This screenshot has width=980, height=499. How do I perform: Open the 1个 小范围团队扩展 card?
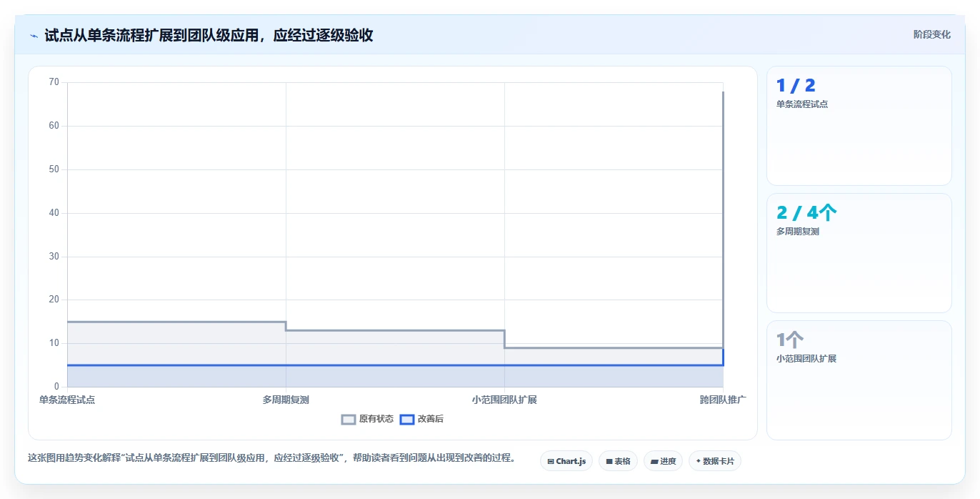point(859,380)
